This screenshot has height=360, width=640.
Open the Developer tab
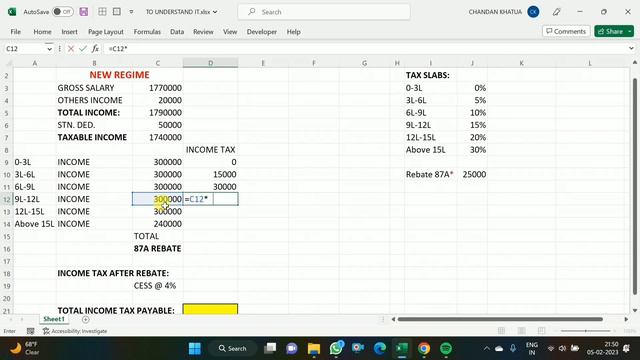pyautogui.click(x=262, y=31)
